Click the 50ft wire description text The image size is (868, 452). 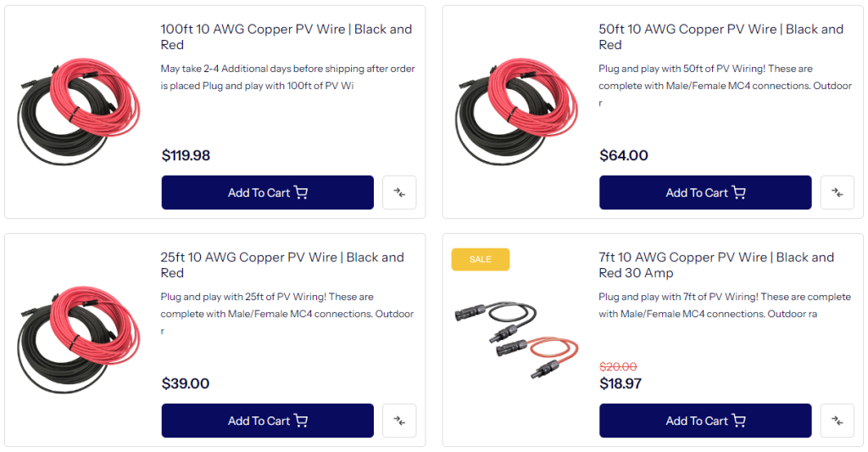click(x=725, y=86)
